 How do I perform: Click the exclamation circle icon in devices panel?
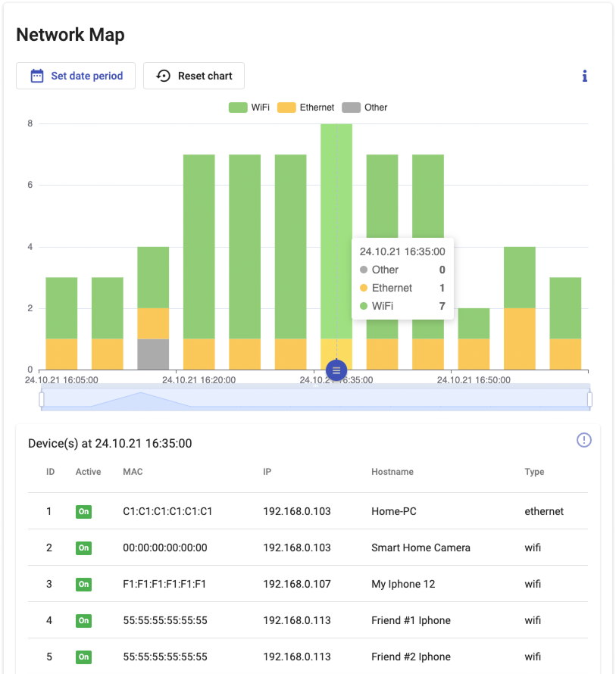(583, 440)
